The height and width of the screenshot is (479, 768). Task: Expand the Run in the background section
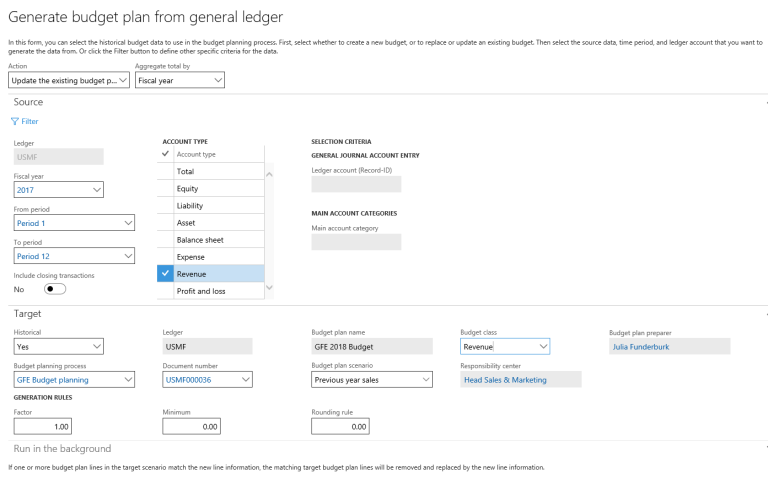coord(61,448)
